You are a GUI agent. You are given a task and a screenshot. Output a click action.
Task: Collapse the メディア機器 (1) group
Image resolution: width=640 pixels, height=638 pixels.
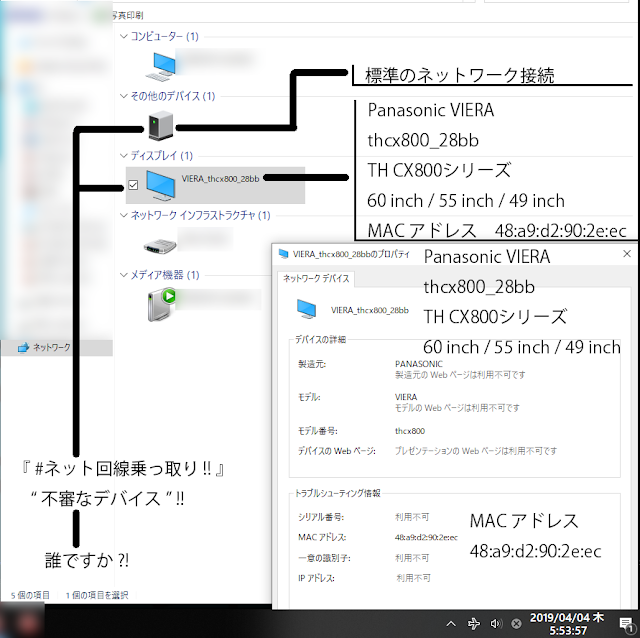(124, 275)
